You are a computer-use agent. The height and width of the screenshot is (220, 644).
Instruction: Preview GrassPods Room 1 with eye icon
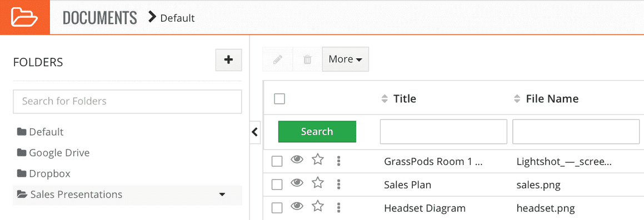297,159
